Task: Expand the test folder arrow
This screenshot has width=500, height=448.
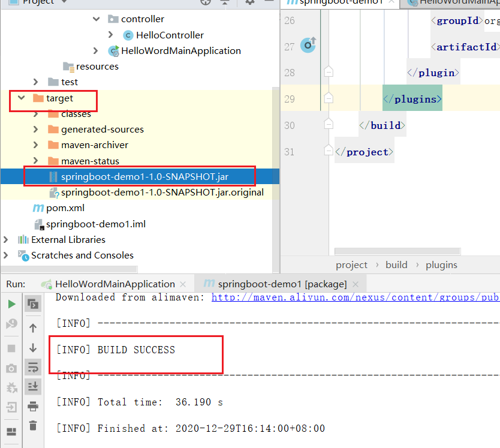Action: point(35,82)
